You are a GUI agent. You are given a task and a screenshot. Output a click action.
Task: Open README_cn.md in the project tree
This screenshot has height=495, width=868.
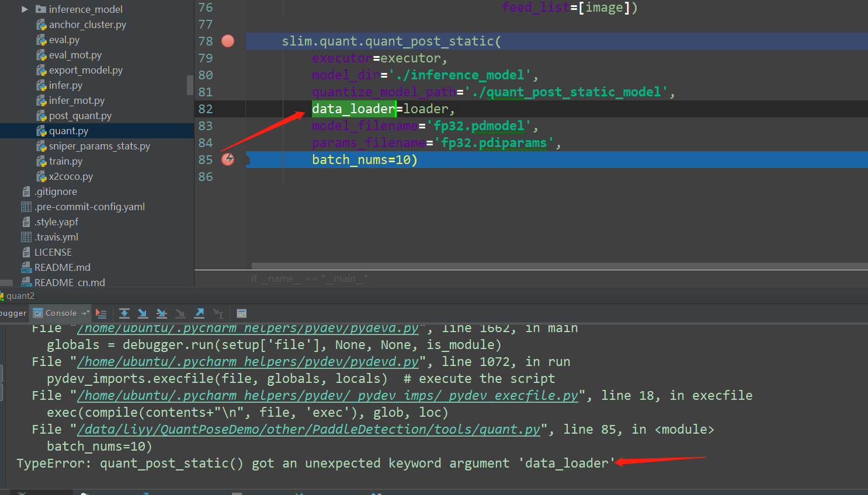pos(70,283)
